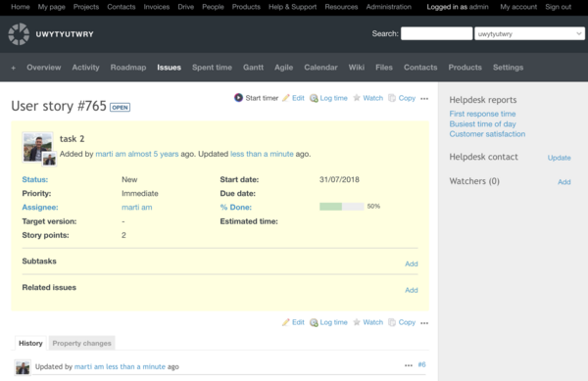Switch to the Activity project tab

coord(86,68)
